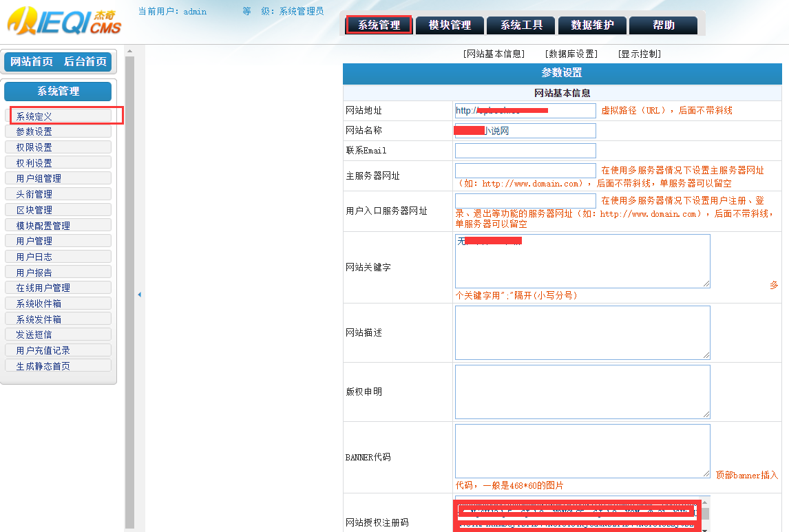Grab the 网站关键字 textarea resize handle
This screenshot has height=532, width=789.
click(x=706, y=284)
